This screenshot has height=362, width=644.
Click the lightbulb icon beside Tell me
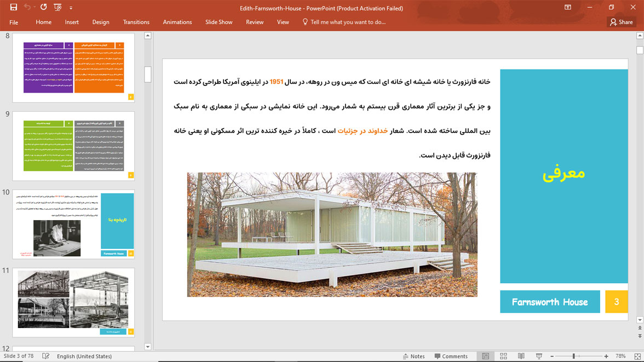(x=304, y=22)
